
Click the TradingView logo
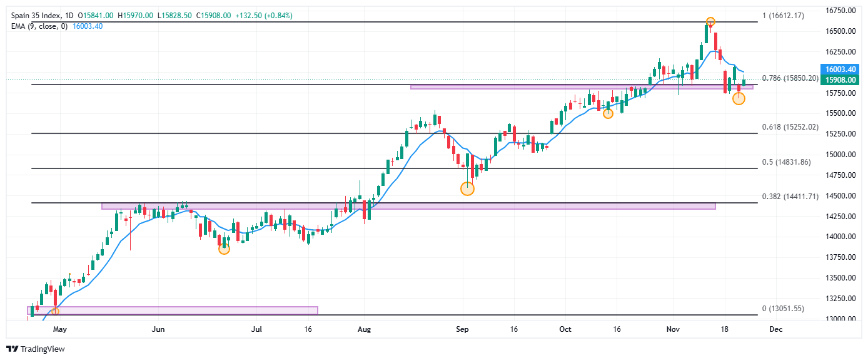tap(36, 349)
